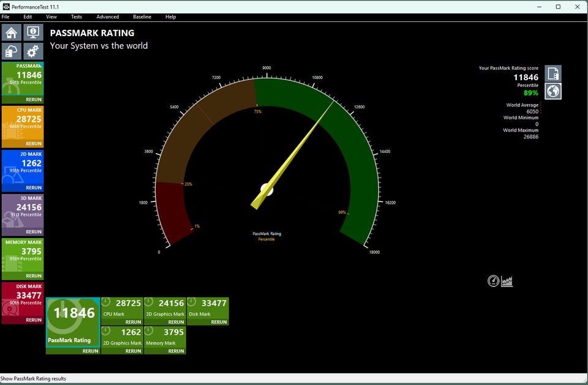Click the power icon on 3D Graphics Mark tile
Screen dimensions: 588x385
[x=149, y=302]
